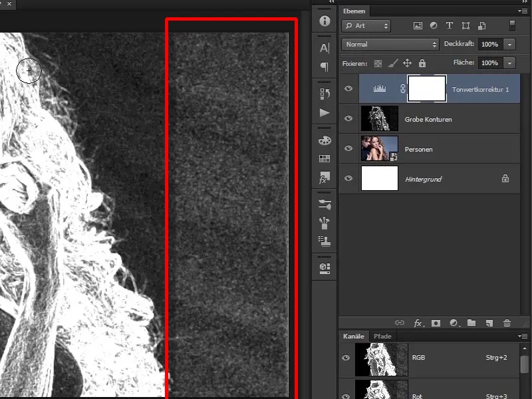Image resolution: width=532 pixels, height=399 pixels.
Task: Click the mask link chain on Tonwertkorrektur 1
Action: click(402, 88)
